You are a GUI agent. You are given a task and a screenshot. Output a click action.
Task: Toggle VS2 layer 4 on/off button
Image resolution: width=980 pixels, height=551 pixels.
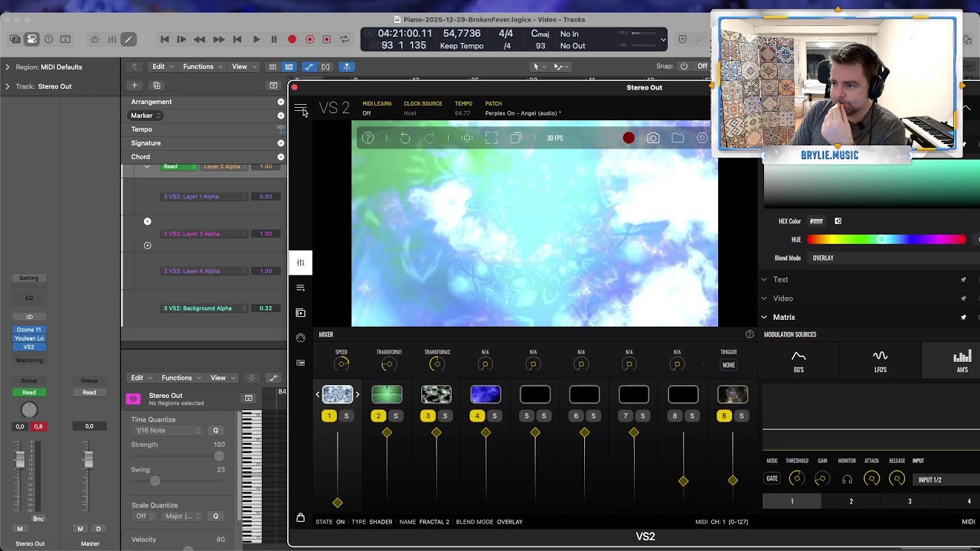point(477,416)
